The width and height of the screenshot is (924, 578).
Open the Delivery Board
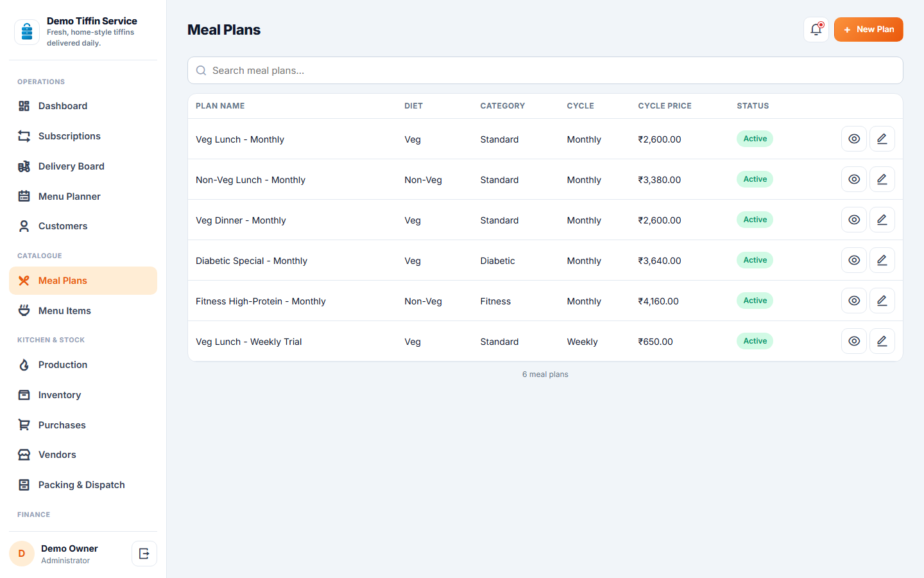pyautogui.click(x=83, y=166)
